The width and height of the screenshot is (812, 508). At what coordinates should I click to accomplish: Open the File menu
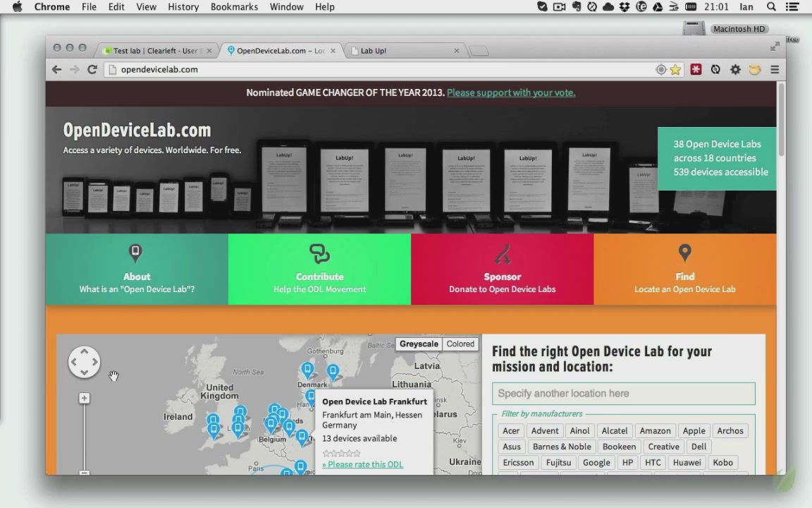(89, 7)
